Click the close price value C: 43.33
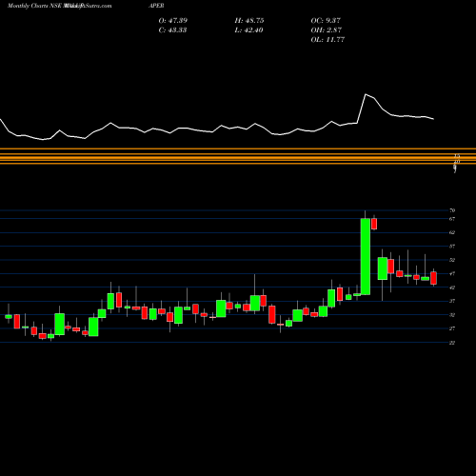Screen dimensions: 476x476 click(173, 30)
